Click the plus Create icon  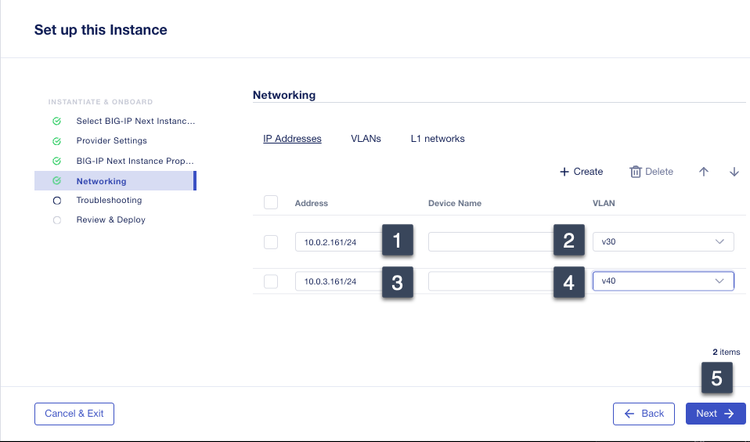[564, 172]
